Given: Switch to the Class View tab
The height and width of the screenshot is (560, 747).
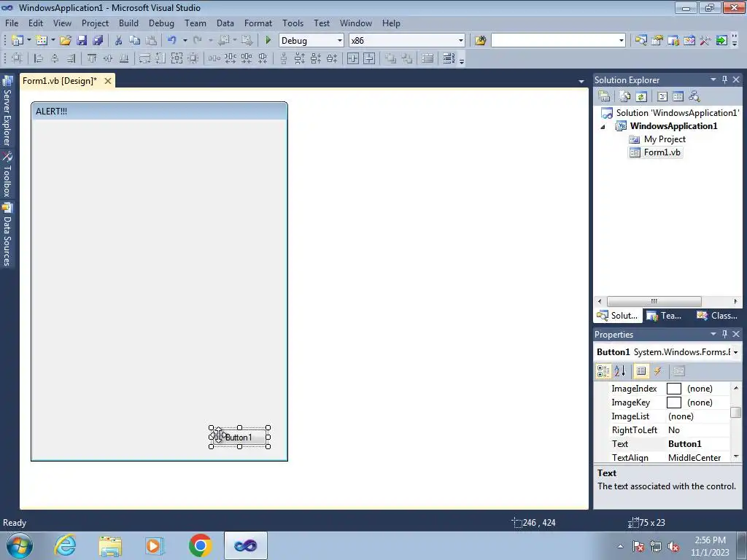Looking at the screenshot, I should tap(717, 315).
